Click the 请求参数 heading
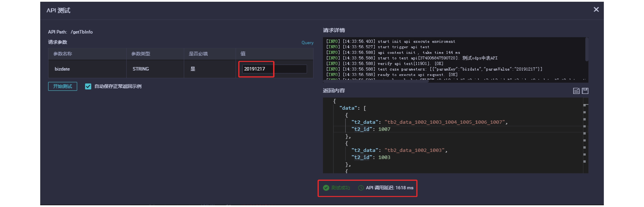The height and width of the screenshot is (207, 644). coord(58,42)
